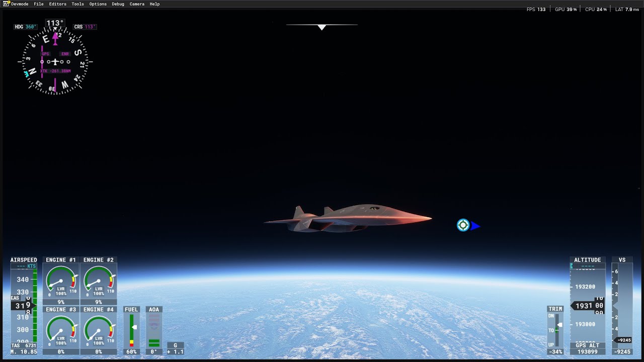
Task: Click the cyan heading bug on compass
Action: coord(26,74)
